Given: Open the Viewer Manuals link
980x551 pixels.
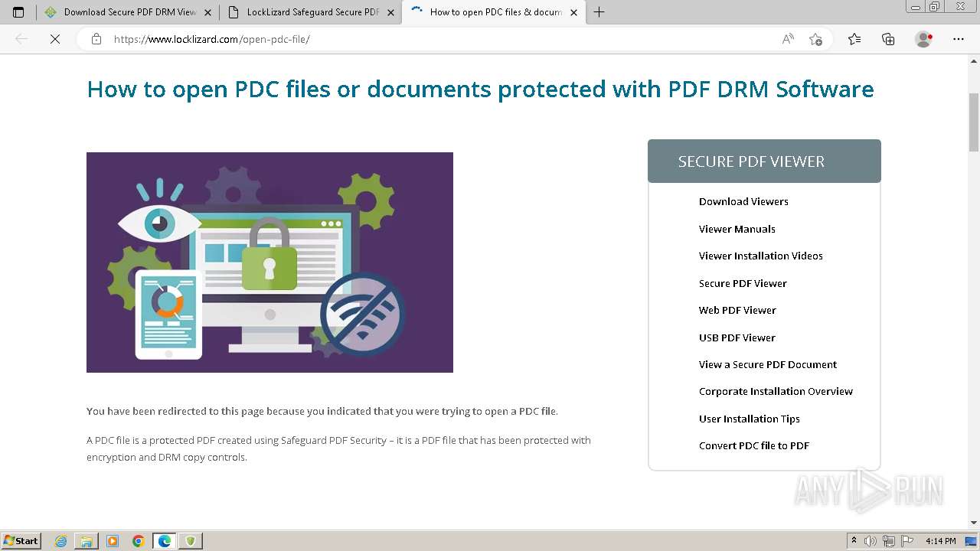Looking at the screenshot, I should coord(737,229).
